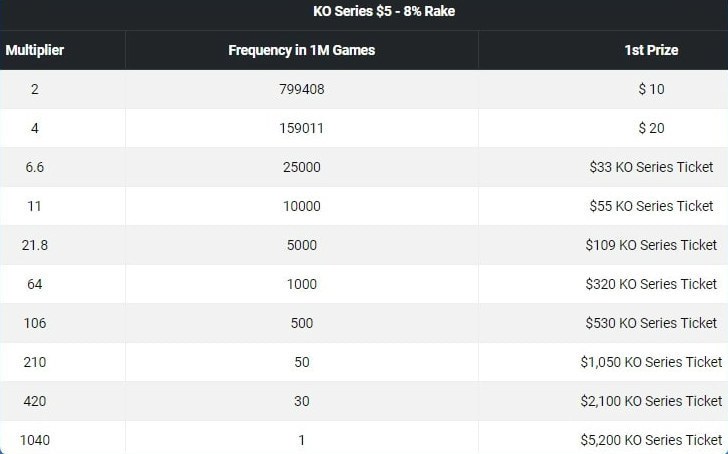
Task: Select the multiplier 2 cell
Action: [x=35, y=89]
